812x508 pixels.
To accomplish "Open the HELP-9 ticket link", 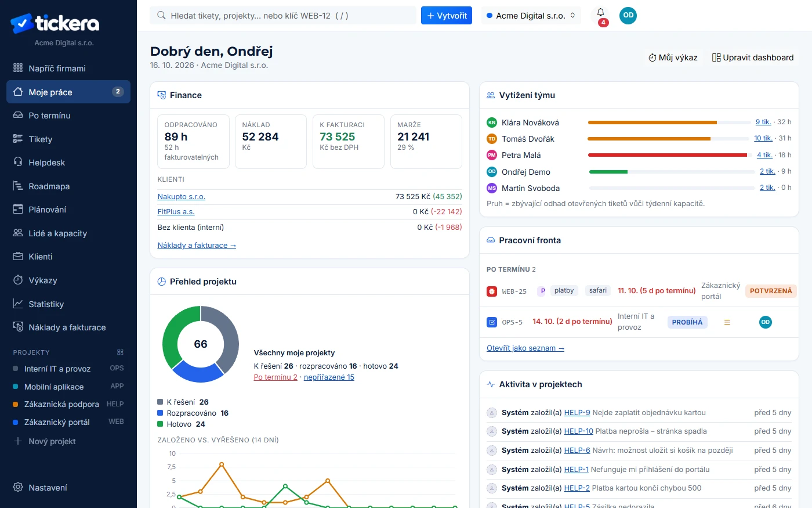I will [x=577, y=413].
